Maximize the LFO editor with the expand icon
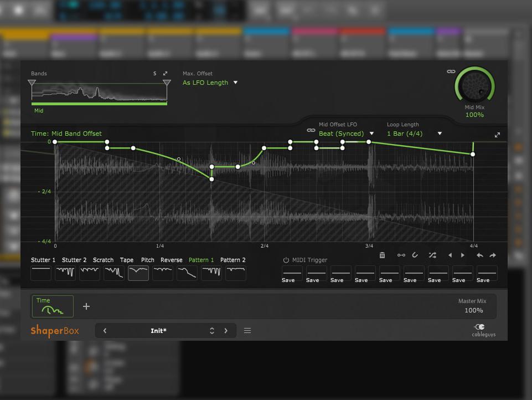Viewport: 532px width, 400px height. [497, 135]
